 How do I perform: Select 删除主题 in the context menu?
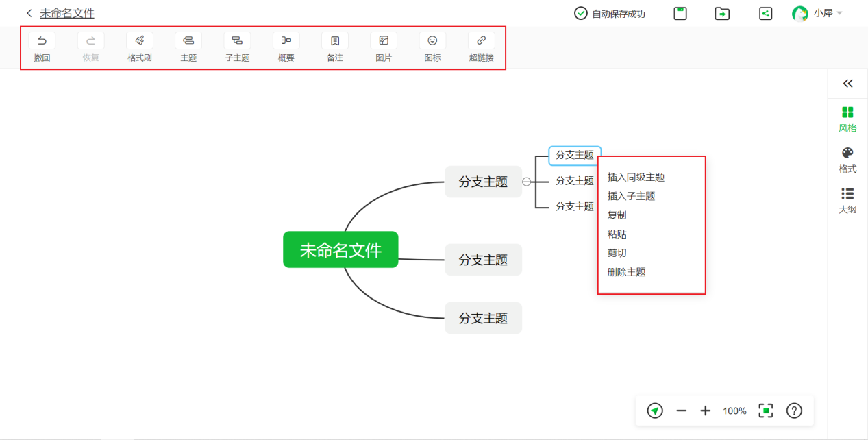625,271
